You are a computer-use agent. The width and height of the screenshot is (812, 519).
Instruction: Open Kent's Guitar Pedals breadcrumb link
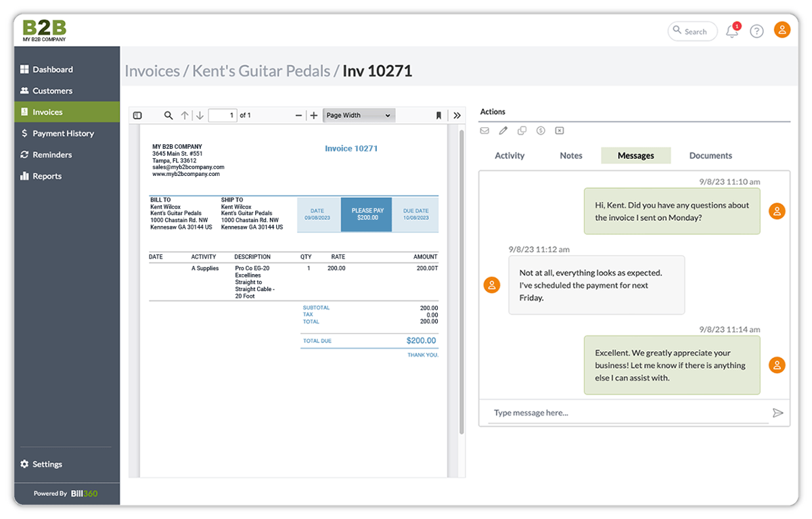[261, 70]
